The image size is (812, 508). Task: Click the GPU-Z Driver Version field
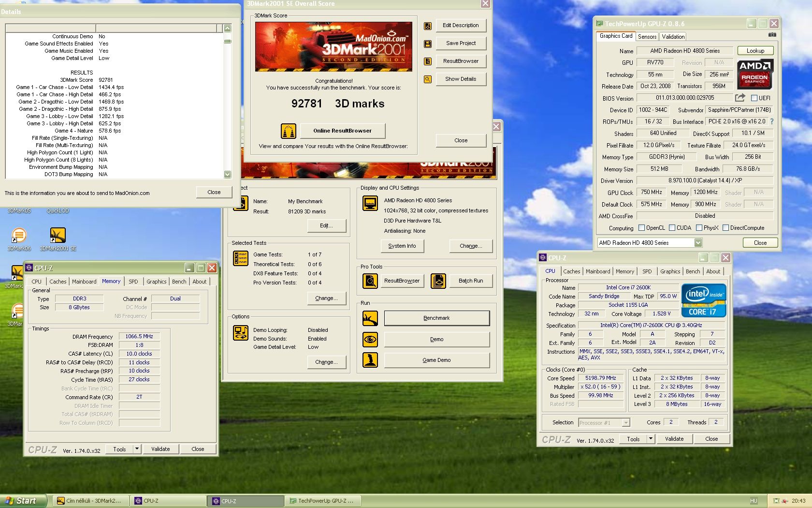point(705,180)
